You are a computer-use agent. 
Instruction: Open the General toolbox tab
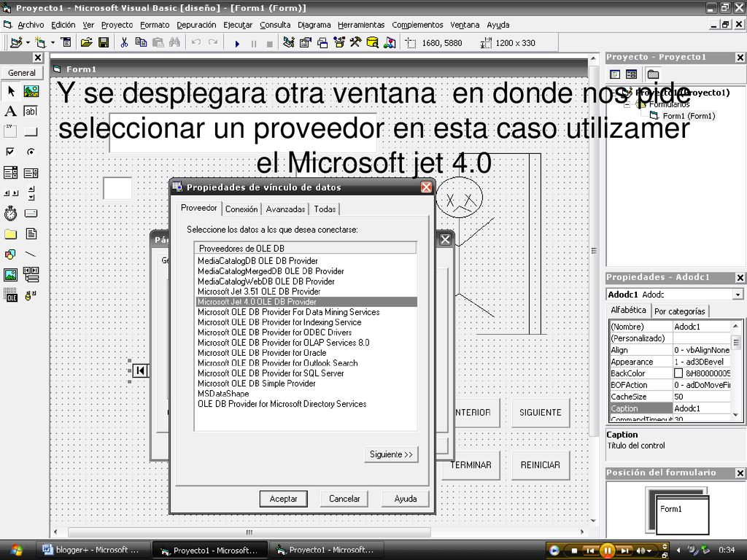(x=21, y=73)
